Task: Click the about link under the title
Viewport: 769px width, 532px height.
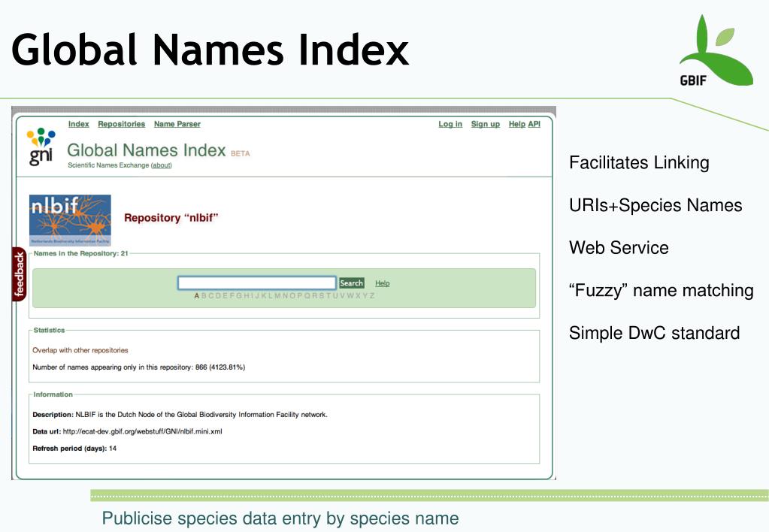Action: (x=162, y=165)
